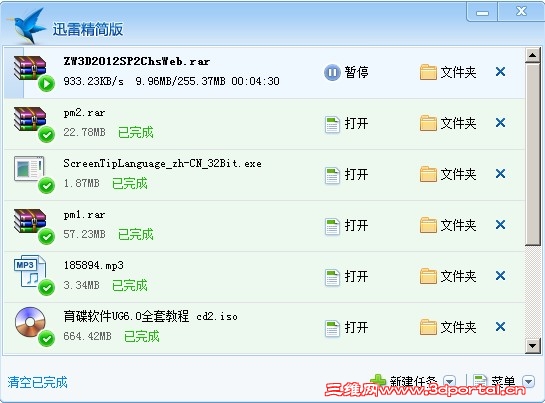Open ScreenTipLanguage_zh-CN_32Bit.exe file
Image resolution: width=545 pixels, height=403 pixels.
click(x=347, y=175)
